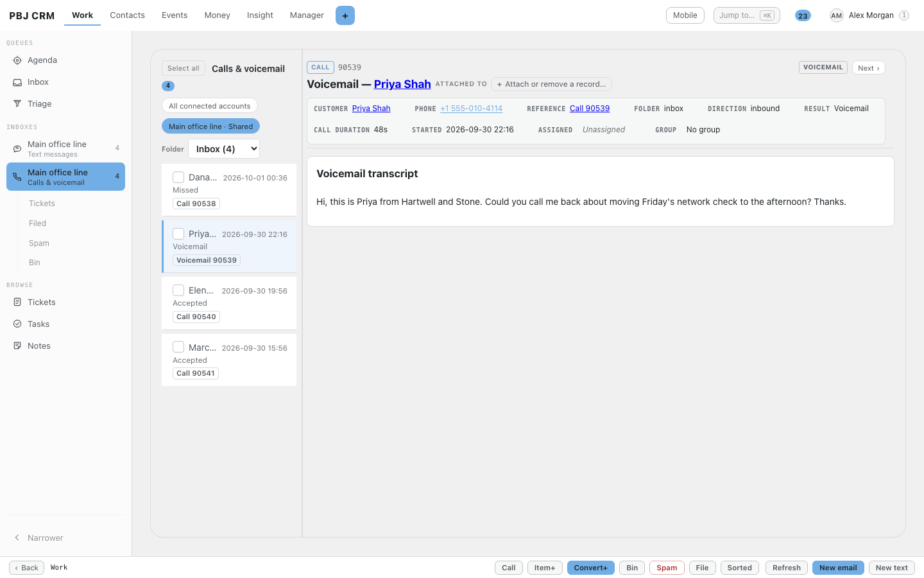Screen dimensions: 924x578
Task: Click the Calls & voicemail phone icon
Action: pyautogui.click(x=17, y=177)
